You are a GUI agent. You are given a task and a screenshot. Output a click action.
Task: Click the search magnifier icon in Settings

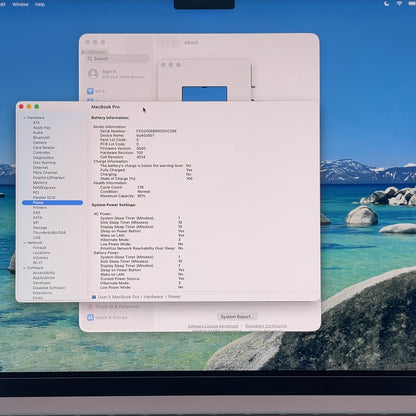point(90,59)
